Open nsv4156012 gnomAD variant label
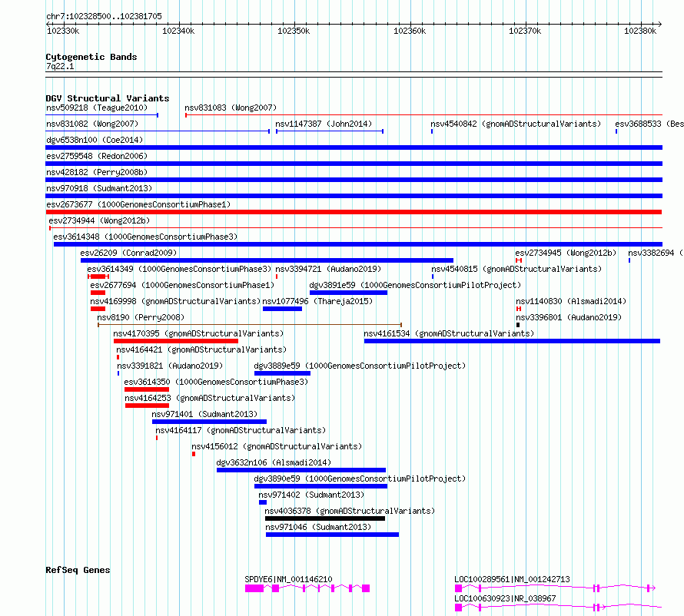Image resolution: width=684 pixels, height=616 pixels. click(277, 446)
